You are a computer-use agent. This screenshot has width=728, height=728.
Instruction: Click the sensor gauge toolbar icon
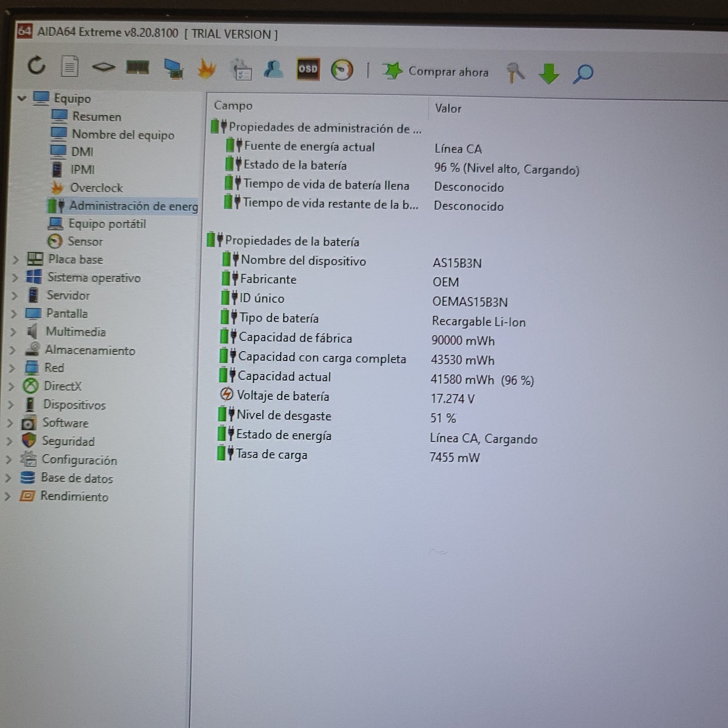pos(342,70)
